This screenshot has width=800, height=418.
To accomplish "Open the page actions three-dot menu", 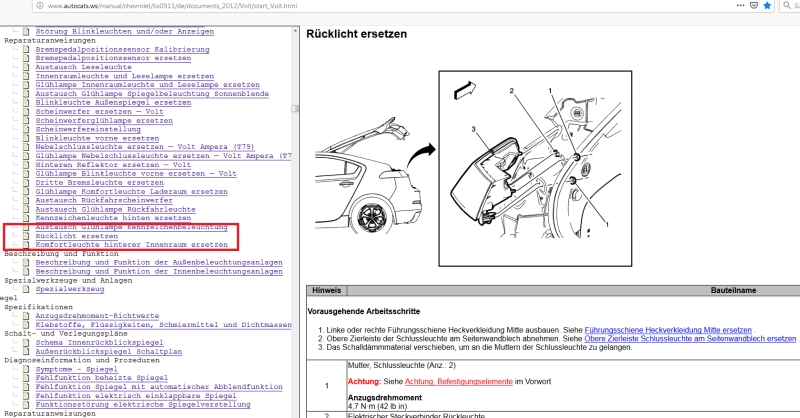I will point(742,5).
